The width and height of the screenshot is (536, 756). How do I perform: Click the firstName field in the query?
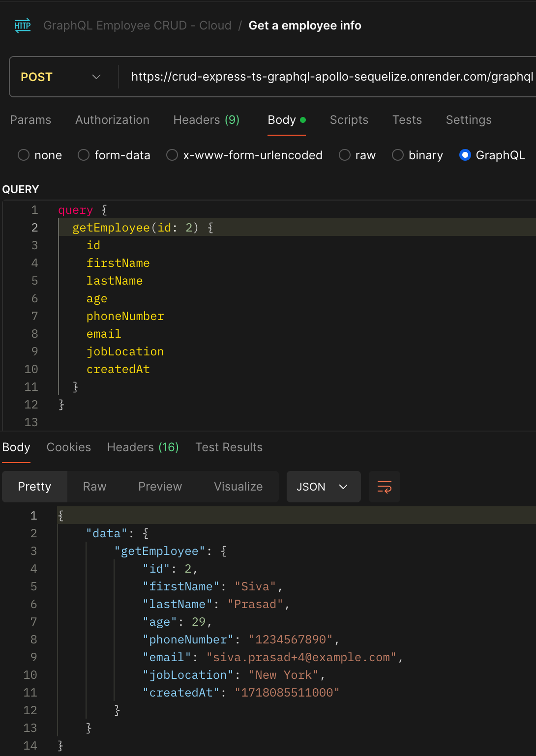118,263
